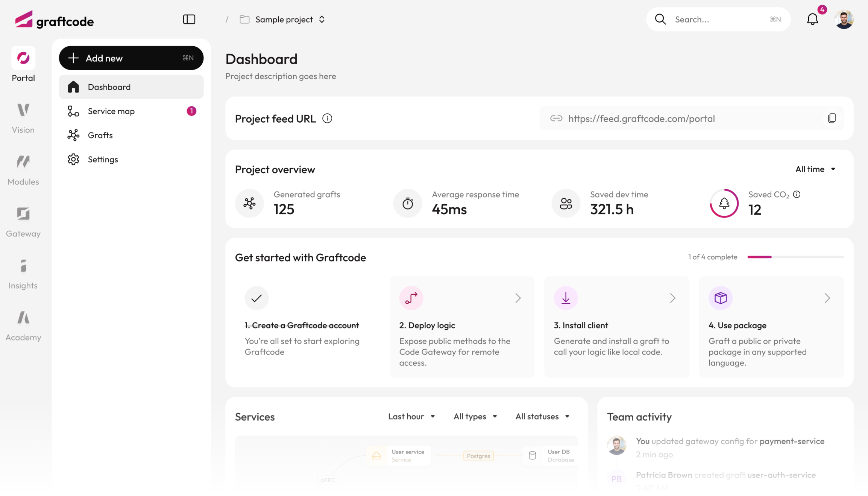This screenshot has height=496, width=868.
Task: Open the Install client onboarding step
Action: [x=616, y=327]
